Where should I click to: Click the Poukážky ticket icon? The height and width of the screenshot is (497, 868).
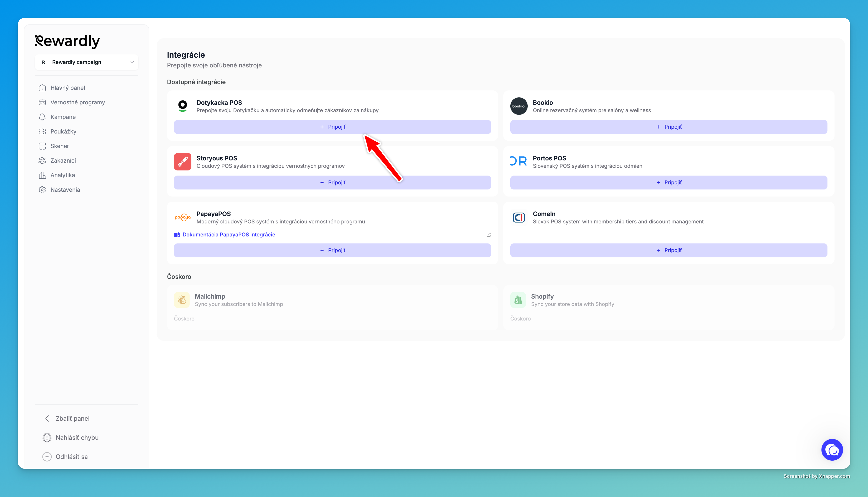click(42, 131)
